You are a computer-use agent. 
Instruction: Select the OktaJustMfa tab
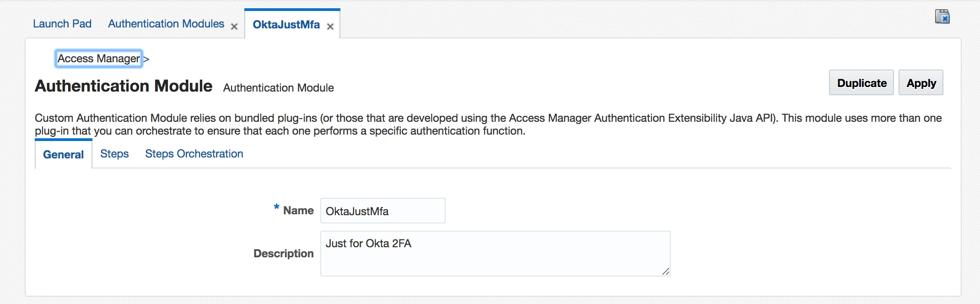[x=286, y=25]
